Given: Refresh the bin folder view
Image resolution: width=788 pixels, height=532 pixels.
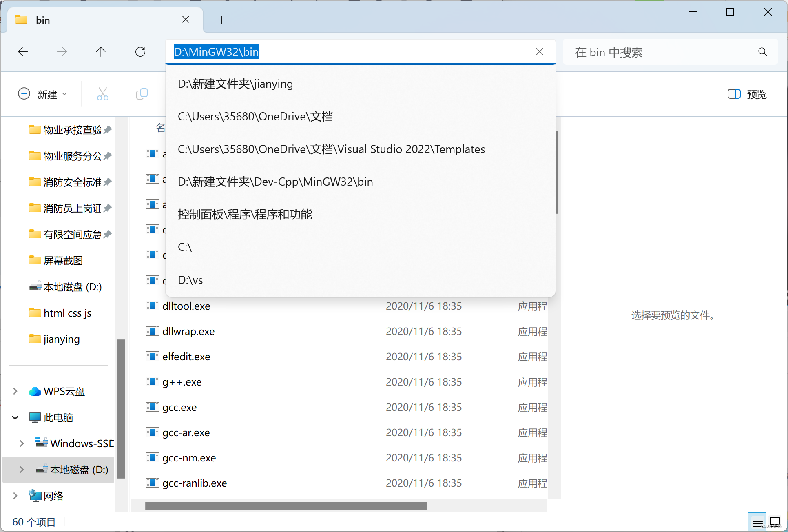Looking at the screenshot, I should tap(140, 52).
